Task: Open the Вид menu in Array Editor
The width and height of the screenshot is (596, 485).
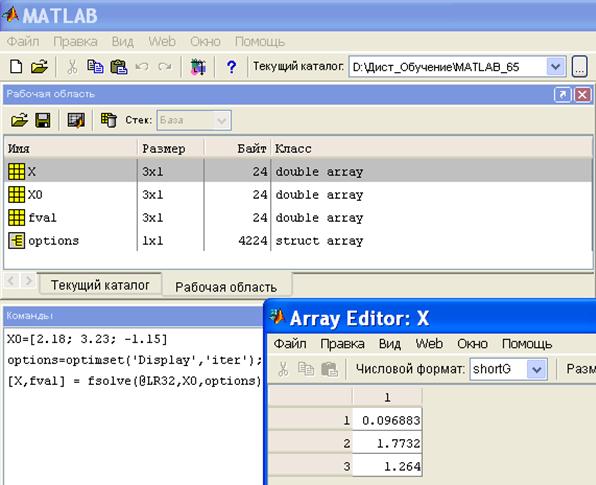Action: coord(390,344)
